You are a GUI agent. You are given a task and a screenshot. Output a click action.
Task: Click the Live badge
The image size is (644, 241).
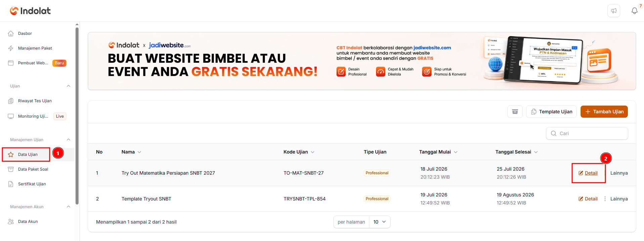click(x=60, y=116)
